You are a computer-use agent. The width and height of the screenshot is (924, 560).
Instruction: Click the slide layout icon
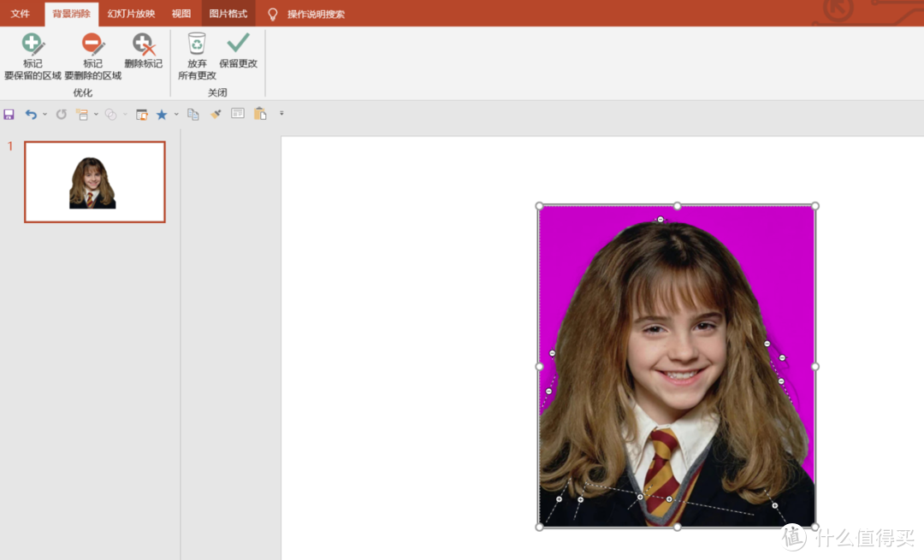(x=238, y=114)
